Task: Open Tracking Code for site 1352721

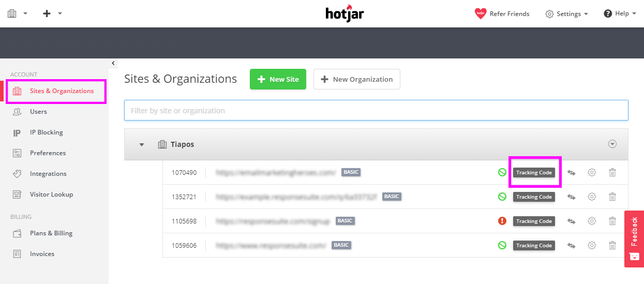Action: coord(534,197)
